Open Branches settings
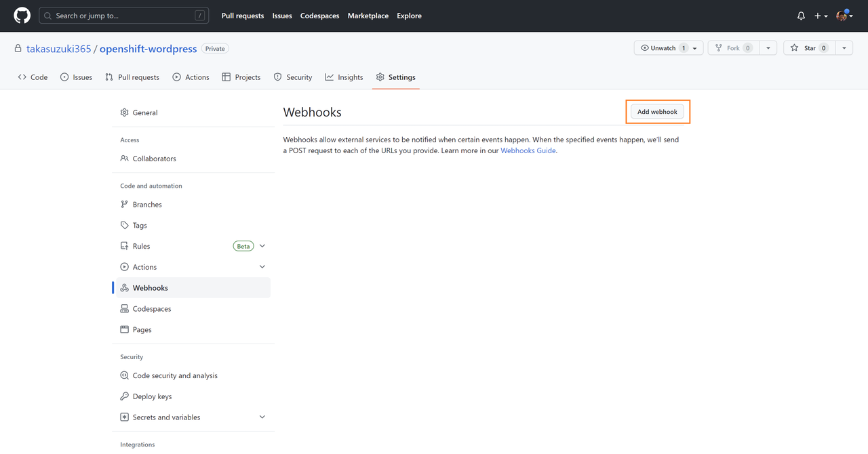 pyautogui.click(x=193, y=205)
